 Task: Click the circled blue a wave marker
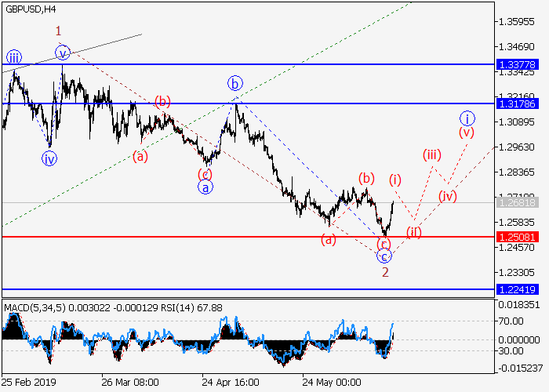point(203,187)
